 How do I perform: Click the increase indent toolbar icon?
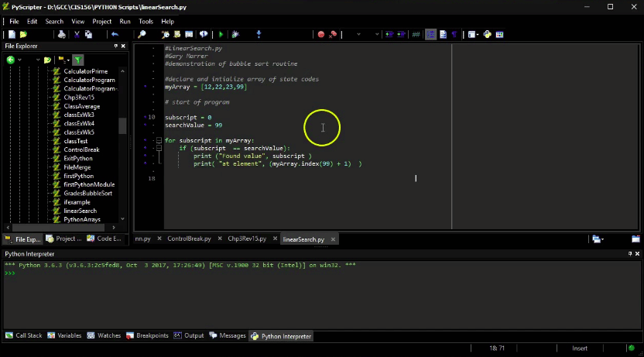(x=389, y=35)
